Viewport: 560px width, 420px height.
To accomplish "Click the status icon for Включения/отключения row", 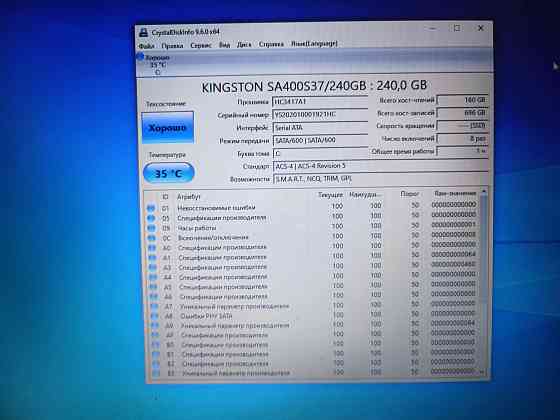I will pyautogui.click(x=152, y=238).
